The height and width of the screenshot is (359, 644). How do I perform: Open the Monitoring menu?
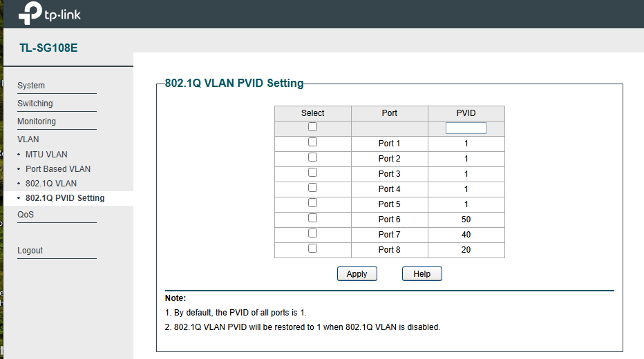point(37,122)
